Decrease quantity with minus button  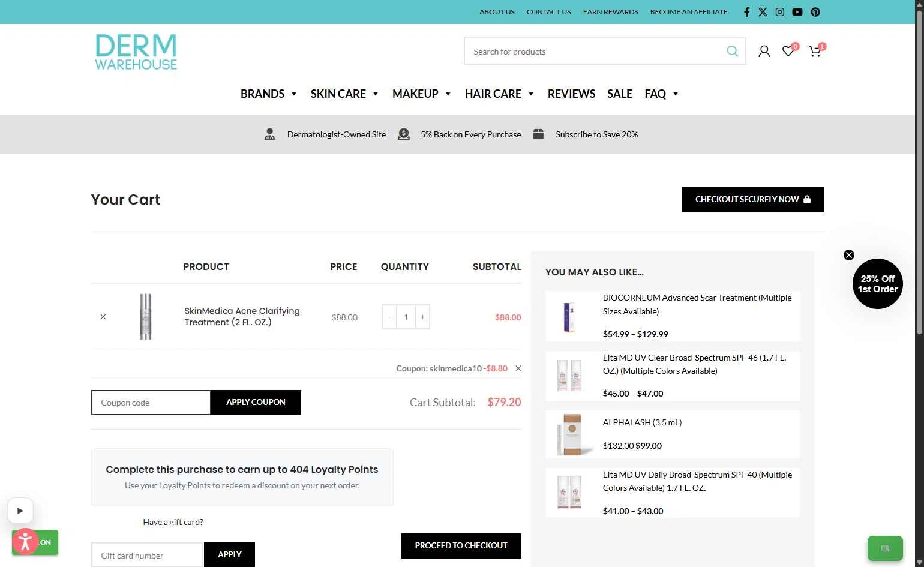[389, 317]
